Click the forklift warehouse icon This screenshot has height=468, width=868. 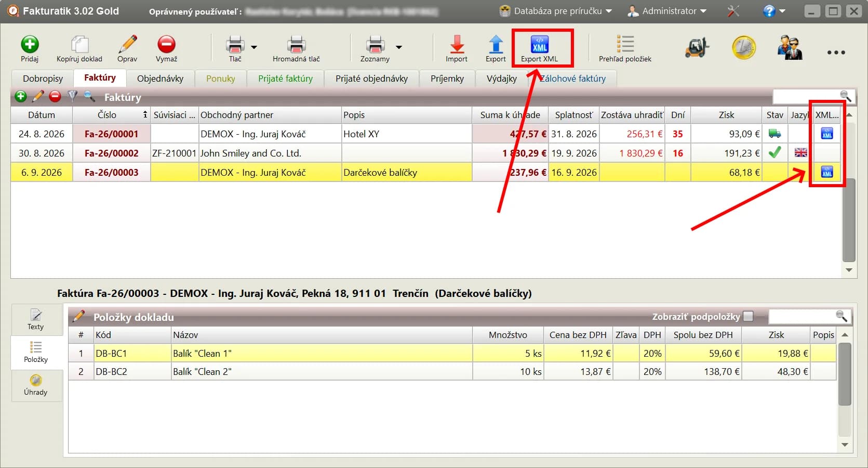tap(697, 48)
